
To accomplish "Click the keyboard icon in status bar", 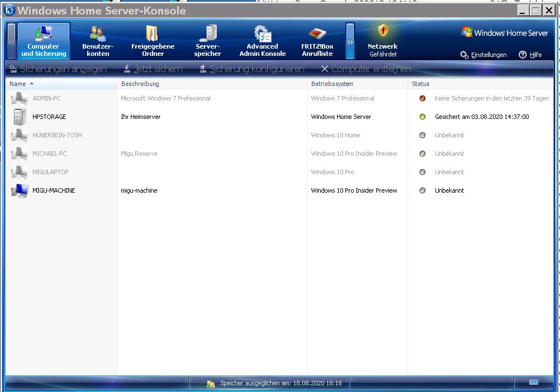I will 534,383.
